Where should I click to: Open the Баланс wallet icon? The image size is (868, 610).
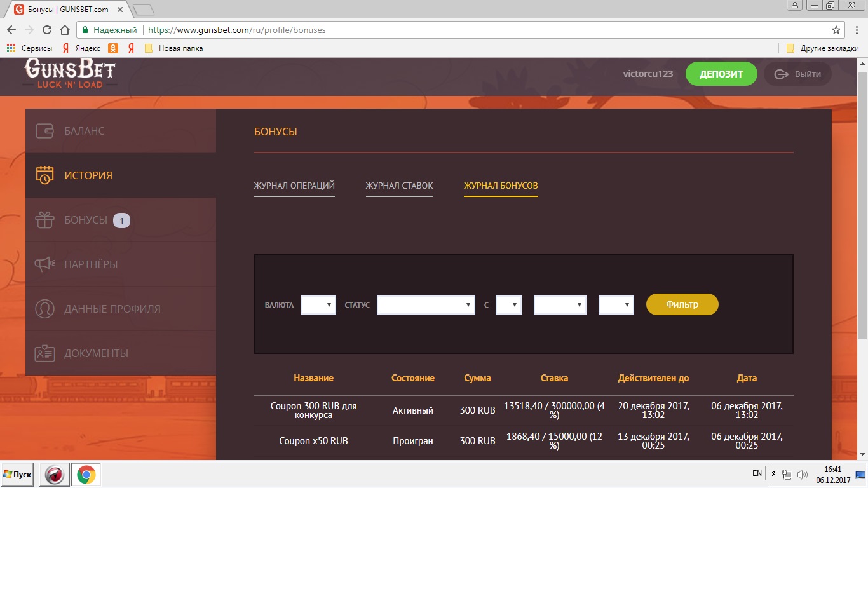(x=44, y=131)
